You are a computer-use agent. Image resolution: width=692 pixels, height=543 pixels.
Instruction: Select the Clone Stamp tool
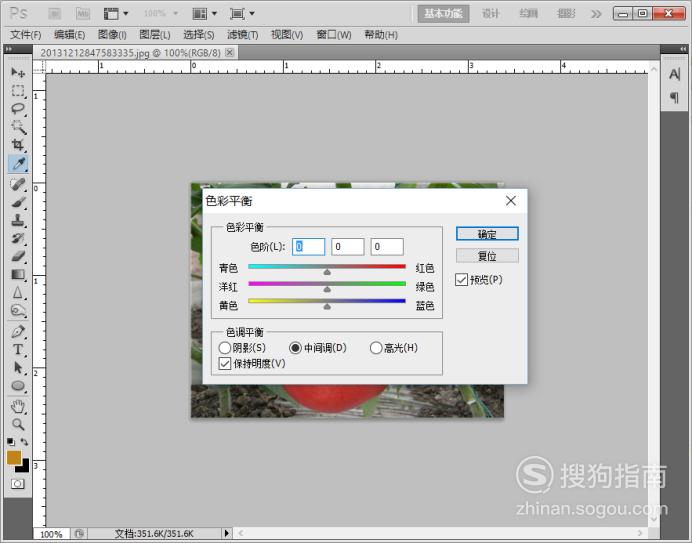pyautogui.click(x=18, y=220)
